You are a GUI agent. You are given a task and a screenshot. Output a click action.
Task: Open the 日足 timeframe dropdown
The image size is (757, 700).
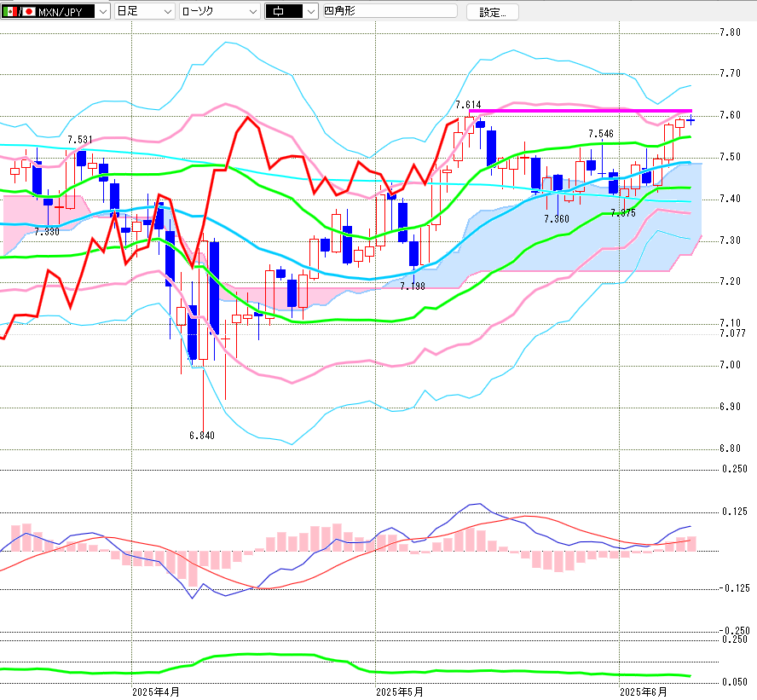(144, 12)
